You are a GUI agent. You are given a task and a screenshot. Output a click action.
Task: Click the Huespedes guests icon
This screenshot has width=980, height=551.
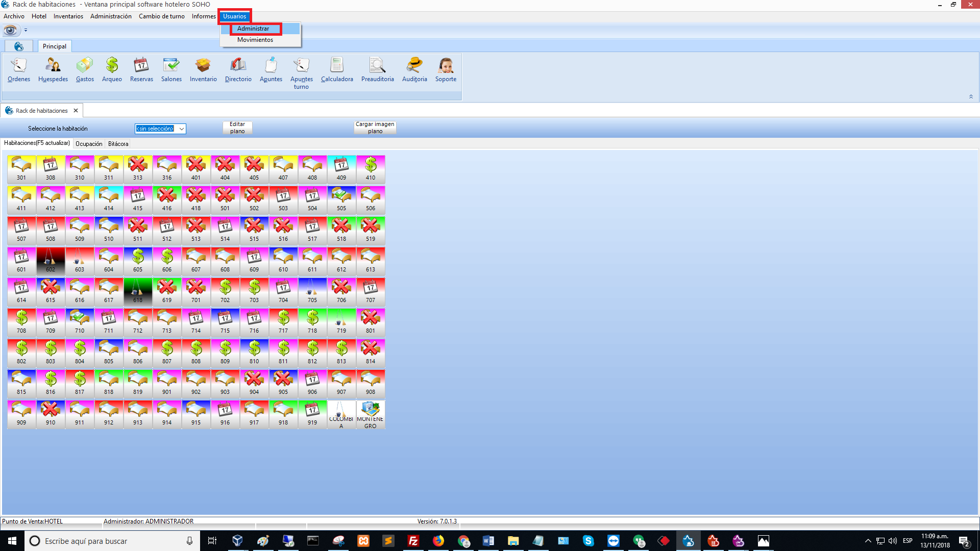point(53,69)
